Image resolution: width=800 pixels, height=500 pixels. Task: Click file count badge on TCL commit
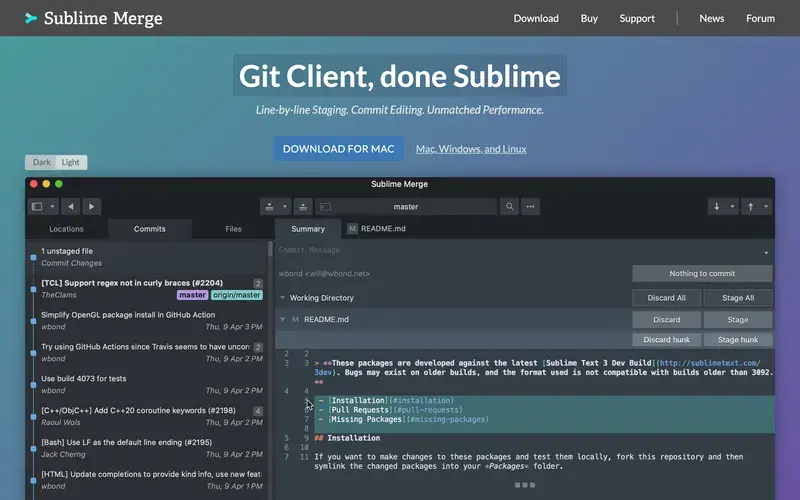(x=258, y=283)
